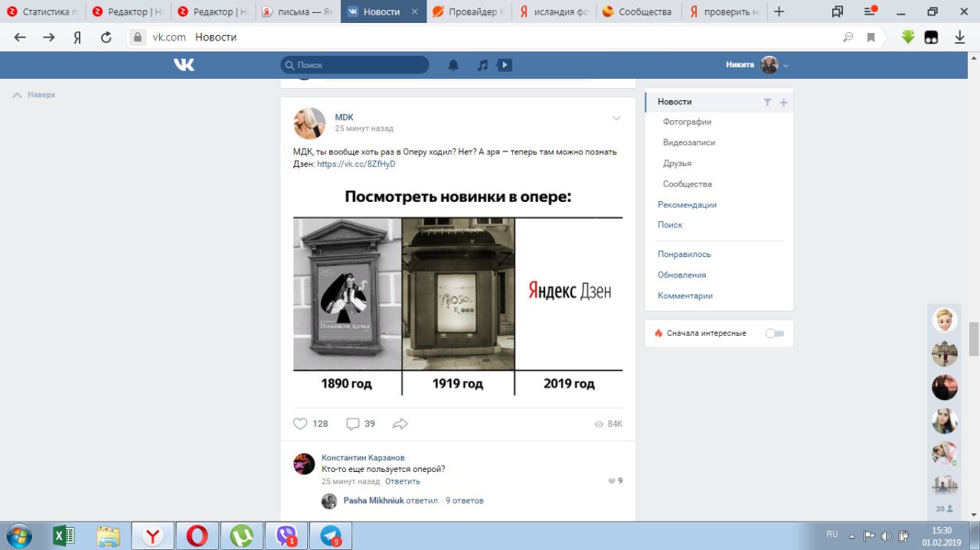Switch to the Сообщества browser tab
Viewport: 980px width, 550px height.
[x=639, y=11]
